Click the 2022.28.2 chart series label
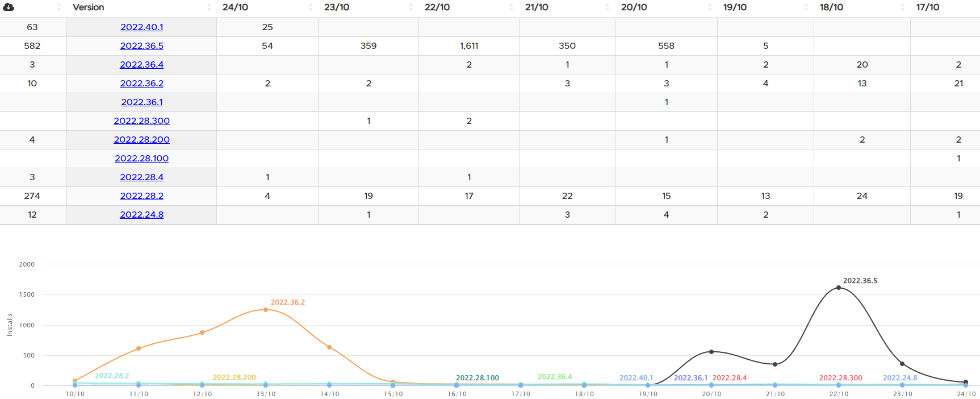This screenshot has width=980, height=399. (x=112, y=376)
